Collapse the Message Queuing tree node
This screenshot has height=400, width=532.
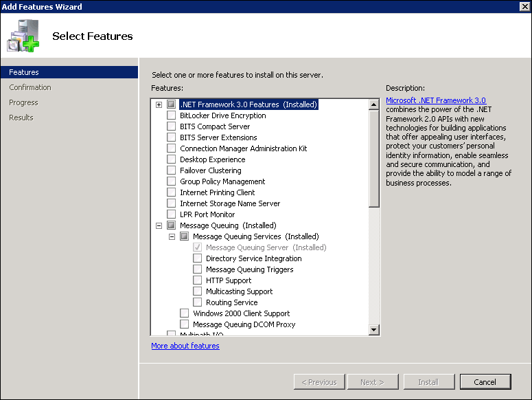coord(159,225)
